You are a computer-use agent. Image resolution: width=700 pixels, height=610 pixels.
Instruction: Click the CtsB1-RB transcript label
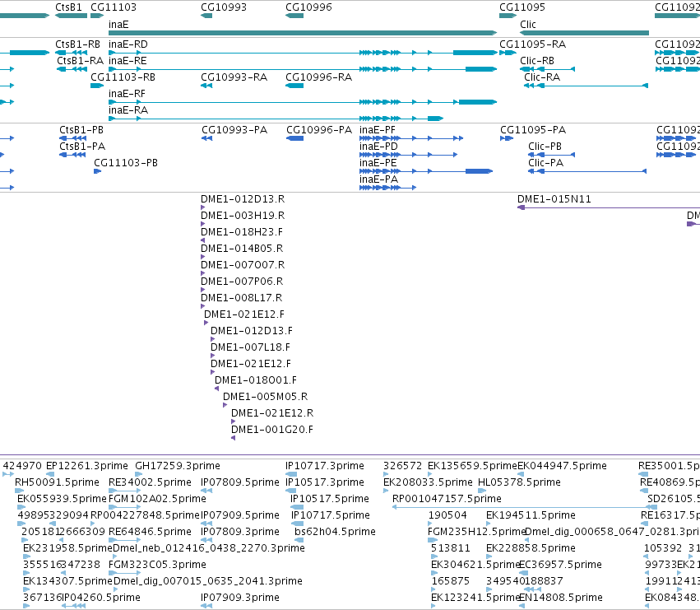coord(77,44)
